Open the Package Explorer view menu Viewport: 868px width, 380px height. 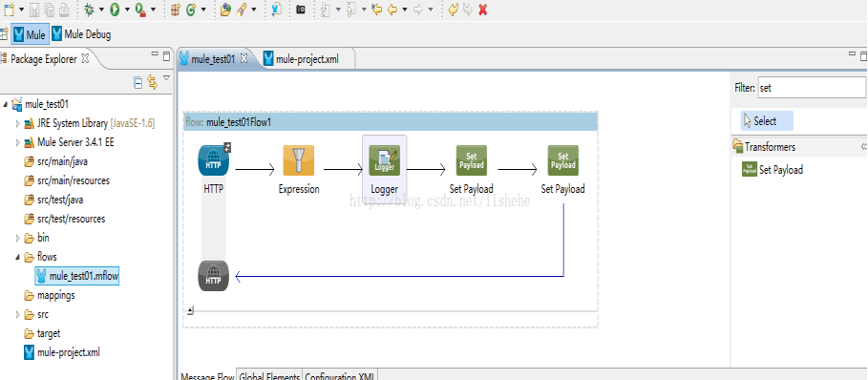click(x=166, y=78)
